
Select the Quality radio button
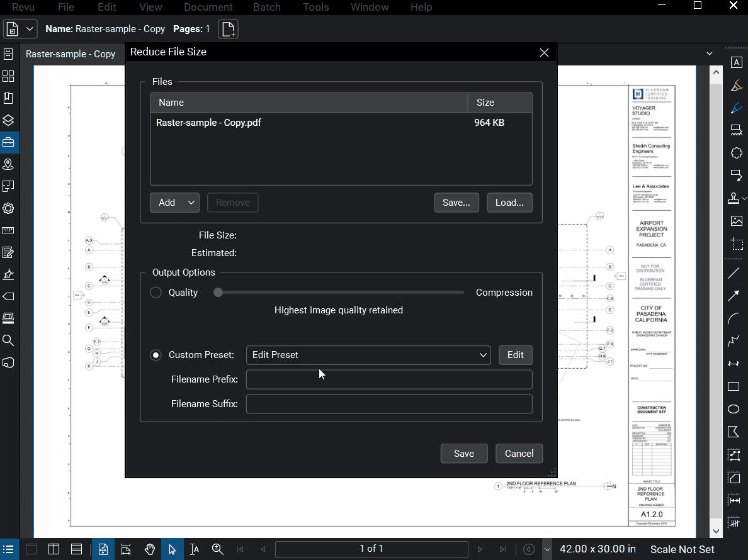[156, 292]
